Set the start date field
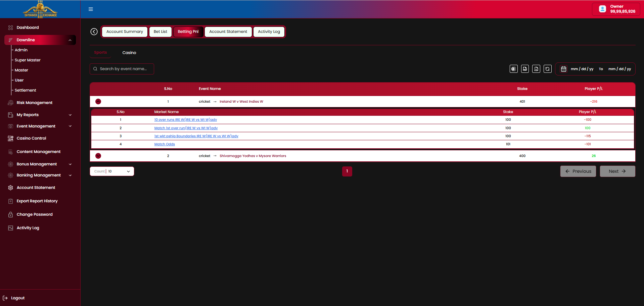The image size is (644, 306). tap(582, 69)
